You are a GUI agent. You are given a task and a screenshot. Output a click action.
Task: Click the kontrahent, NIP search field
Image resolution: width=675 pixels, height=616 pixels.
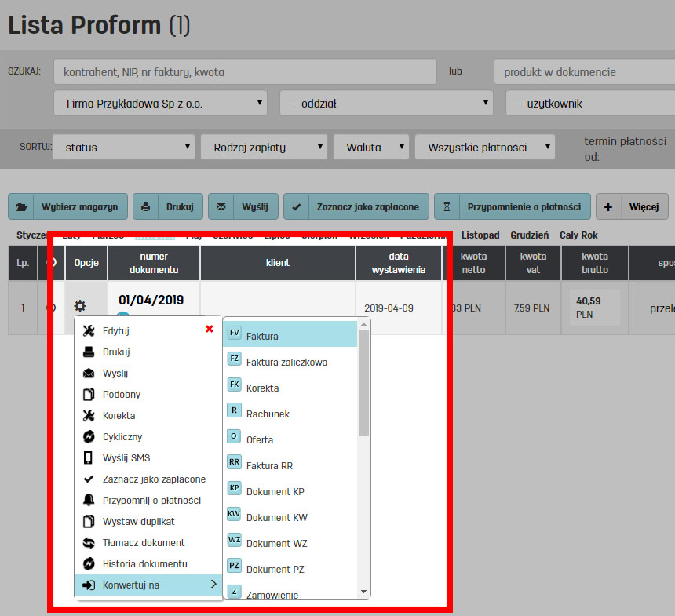tap(245, 71)
